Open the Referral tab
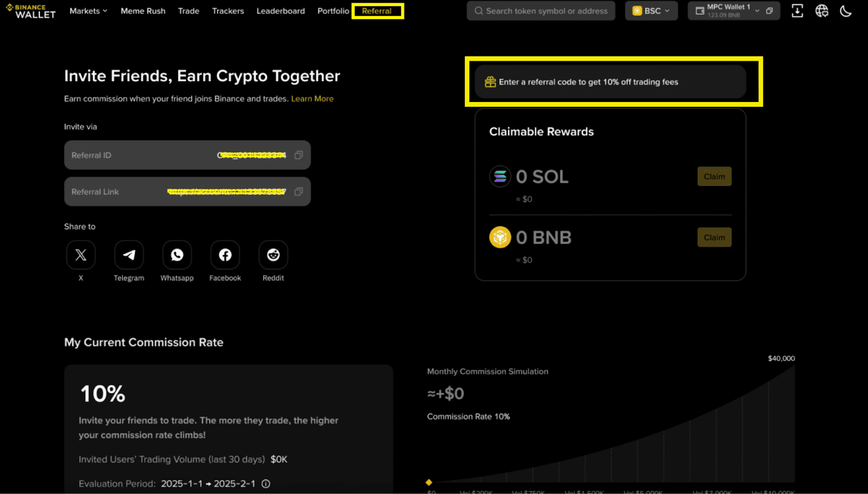868x494 pixels. (x=376, y=11)
